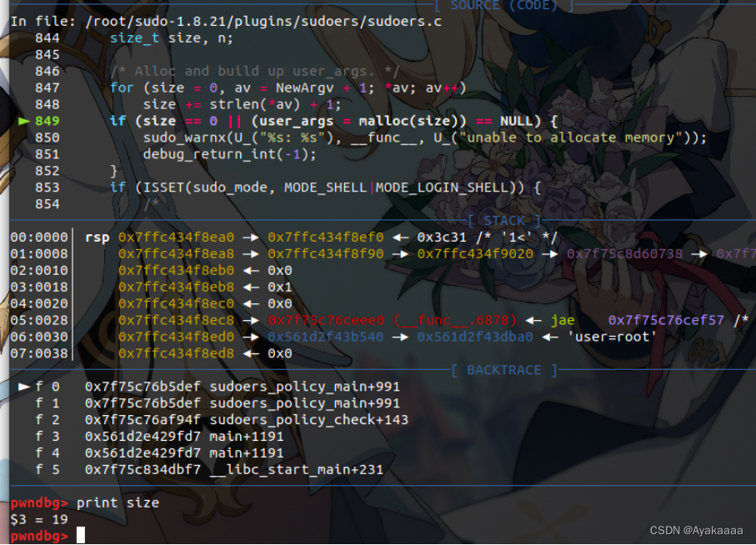Click backtrace frame sudoers_policy_check+143
Viewport: 756px width, 545px height.
308,420
